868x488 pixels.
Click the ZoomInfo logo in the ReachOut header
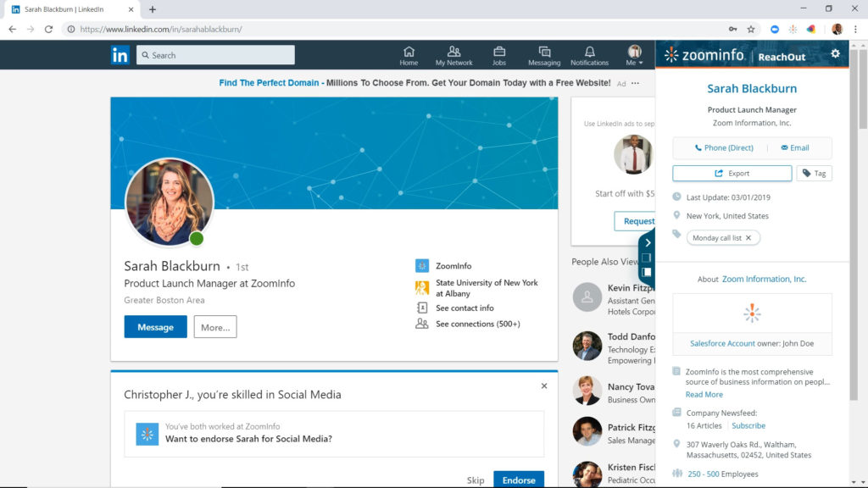704,54
